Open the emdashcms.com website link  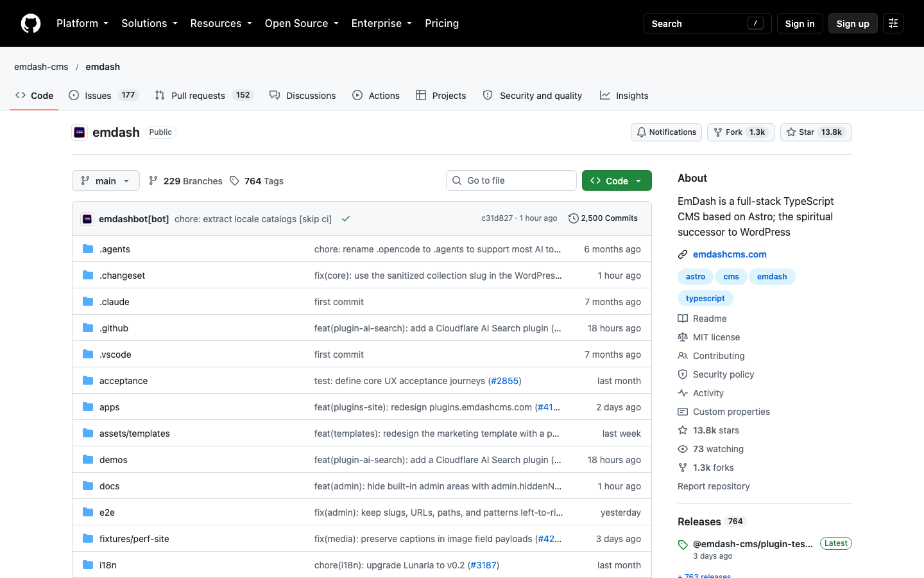point(730,254)
